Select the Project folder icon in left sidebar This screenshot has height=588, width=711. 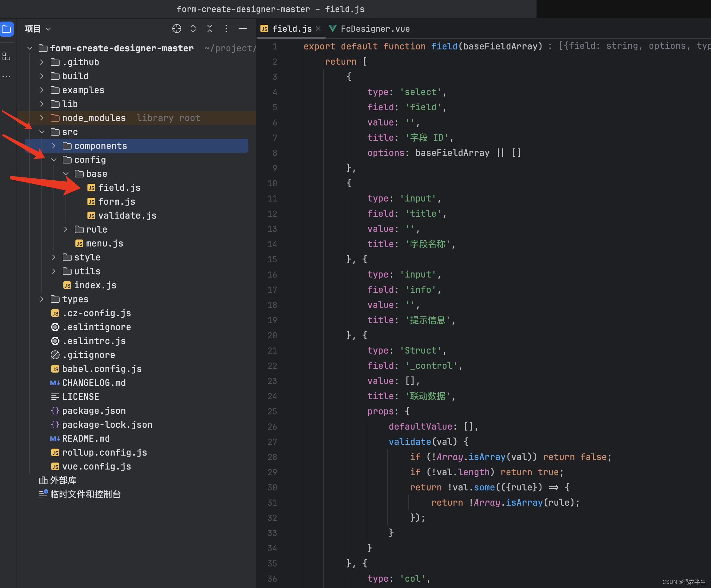pyautogui.click(x=7, y=29)
